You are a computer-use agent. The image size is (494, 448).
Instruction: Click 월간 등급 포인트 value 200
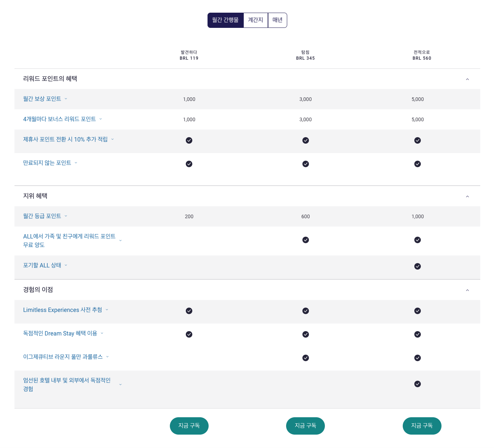click(189, 216)
